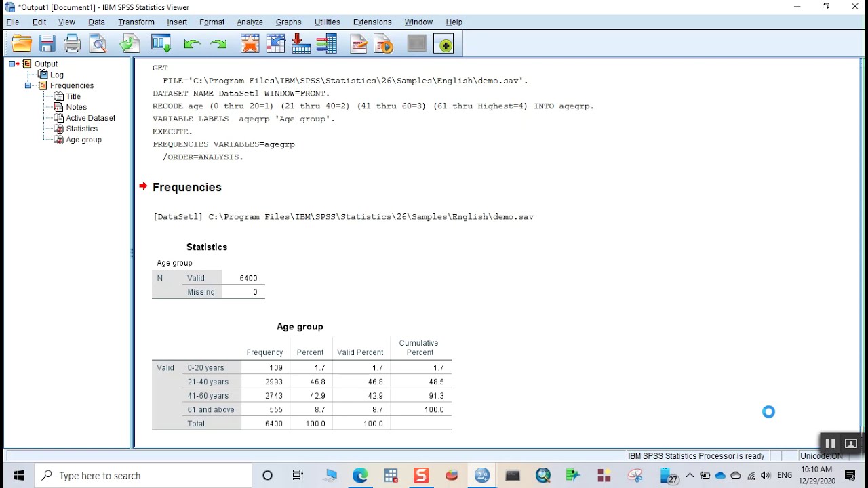Screen dimensions: 868x488
Task: Click the RECODE age syntax line
Action: click(373, 106)
